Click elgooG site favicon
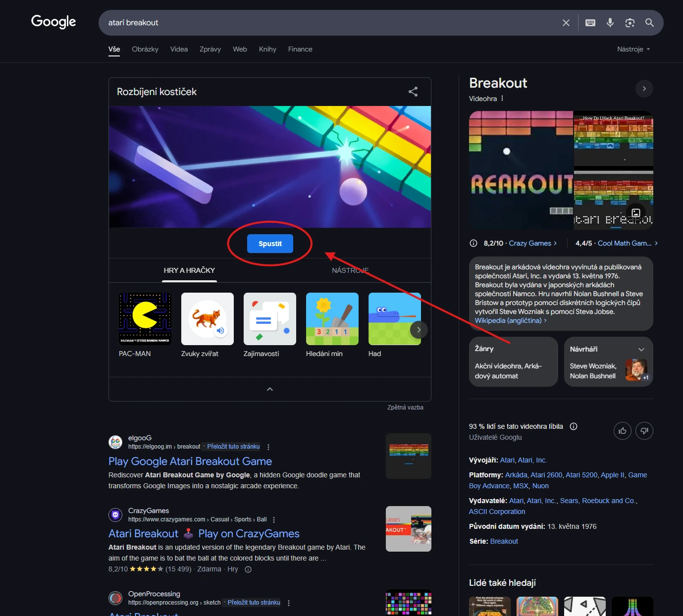The image size is (683, 616). coord(115,442)
